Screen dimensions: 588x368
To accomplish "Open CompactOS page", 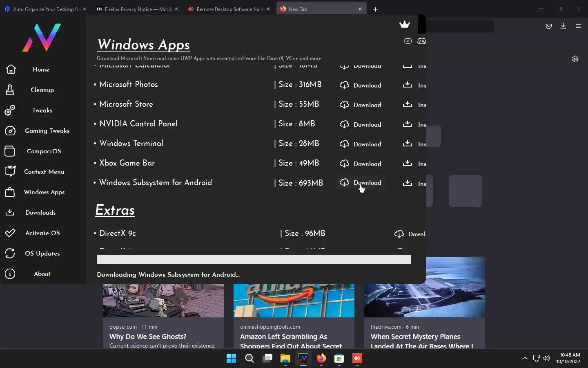I will (x=44, y=151).
